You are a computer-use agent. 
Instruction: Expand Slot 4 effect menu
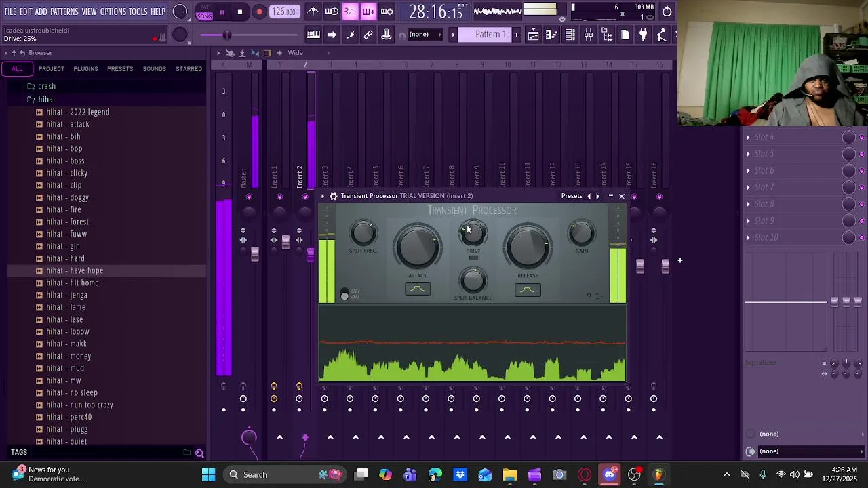pyautogui.click(x=749, y=137)
